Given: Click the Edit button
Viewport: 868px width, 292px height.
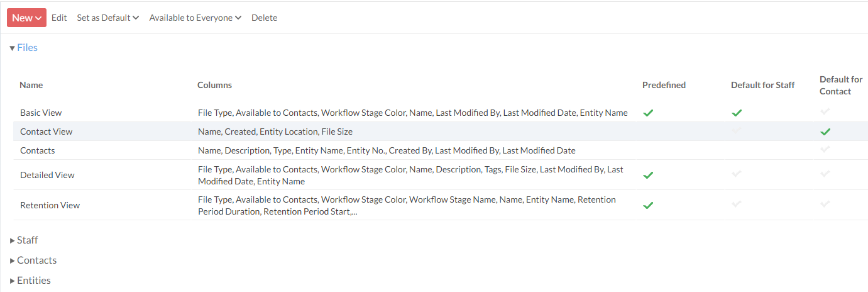Looking at the screenshot, I should pos(59,18).
